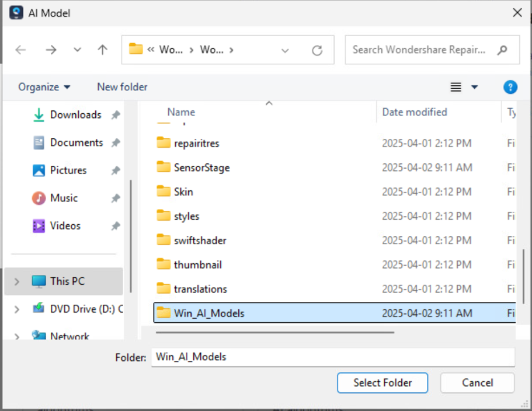This screenshot has width=532, height=411.
Task: Click New folder in the toolbar
Action: (x=122, y=87)
